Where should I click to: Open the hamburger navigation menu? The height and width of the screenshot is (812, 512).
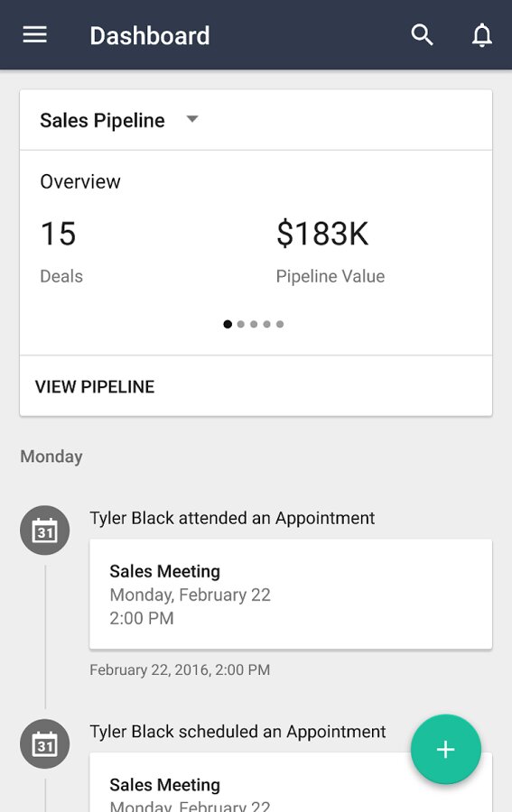pyautogui.click(x=34, y=35)
